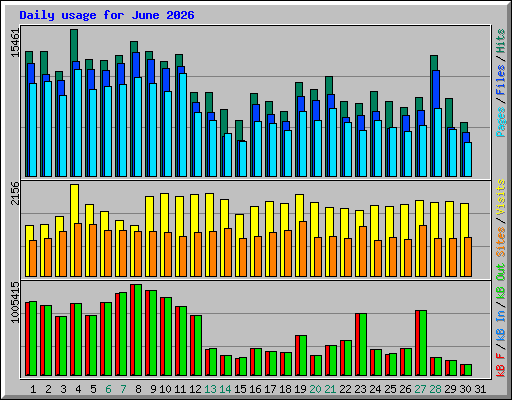Click the "Visits" legend label
This screenshot has height=400, width=512.
tap(501, 197)
